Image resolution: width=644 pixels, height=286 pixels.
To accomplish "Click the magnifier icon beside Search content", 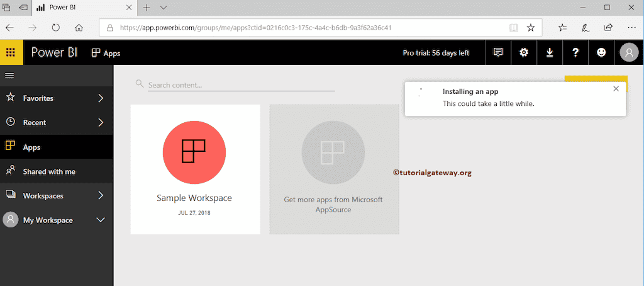I will tap(139, 84).
